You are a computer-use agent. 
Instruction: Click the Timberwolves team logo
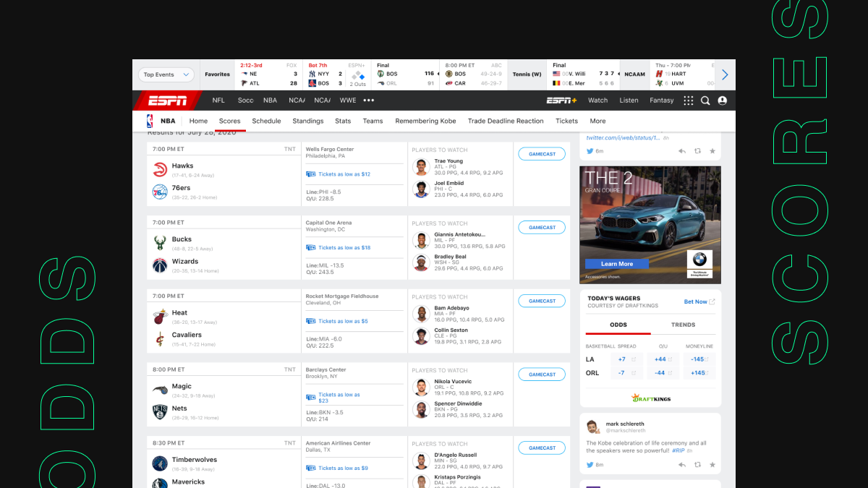160,463
